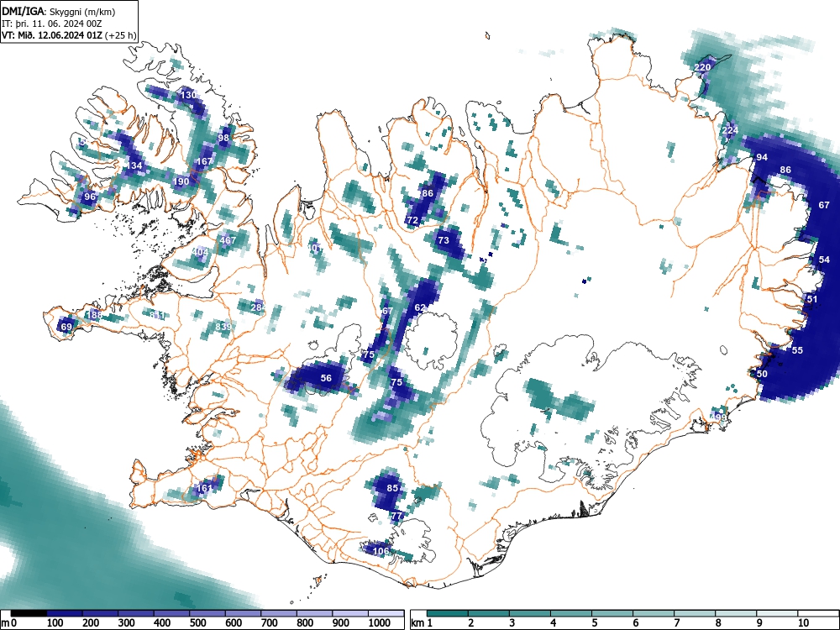The height and width of the screenshot is (630, 840).
Task: Click the pale lavender 900–1000 m legend segment
Action: tap(350, 613)
